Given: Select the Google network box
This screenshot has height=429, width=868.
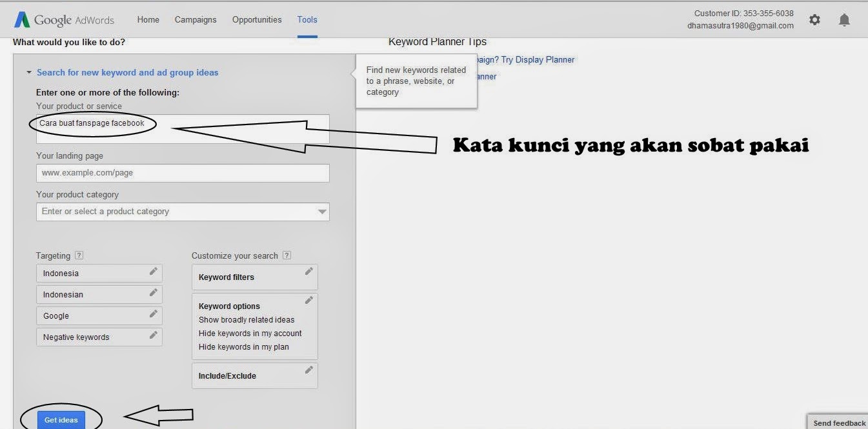Looking at the screenshot, I should click(99, 315).
